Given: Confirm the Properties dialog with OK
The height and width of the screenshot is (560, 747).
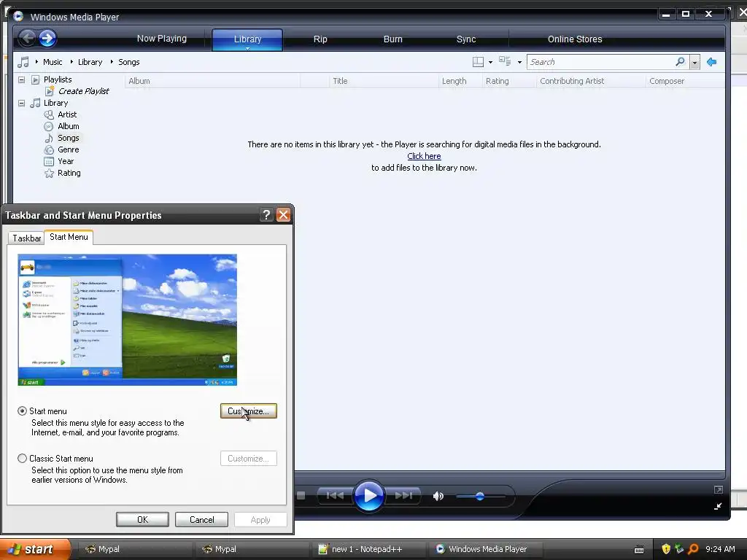Looking at the screenshot, I should click(142, 519).
